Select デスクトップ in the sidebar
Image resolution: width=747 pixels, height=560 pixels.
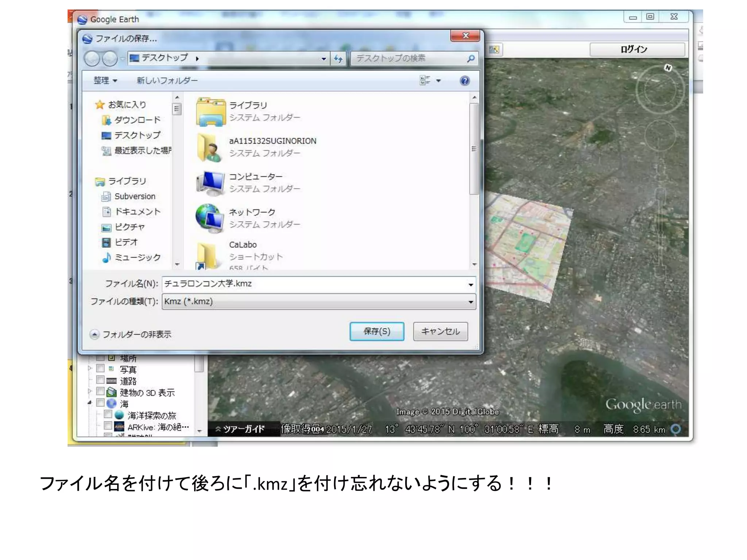pyautogui.click(x=131, y=135)
